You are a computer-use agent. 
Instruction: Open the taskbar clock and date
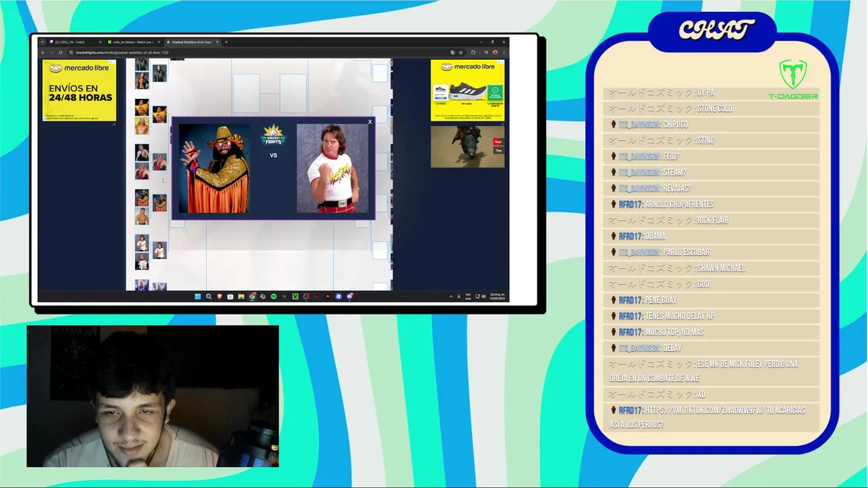pos(497,296)
